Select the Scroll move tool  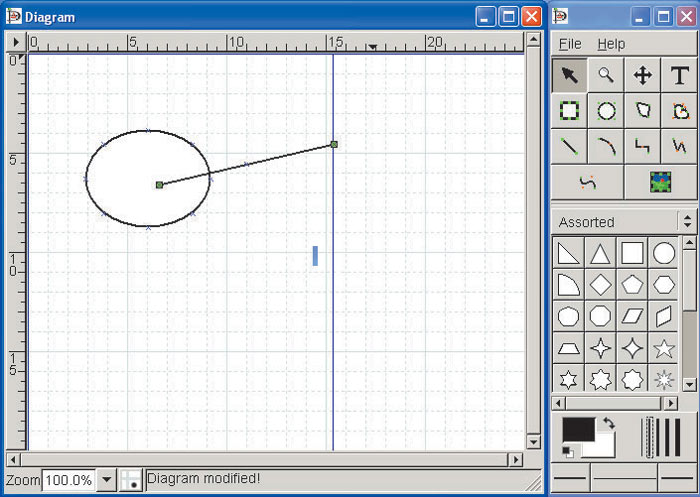643,75
